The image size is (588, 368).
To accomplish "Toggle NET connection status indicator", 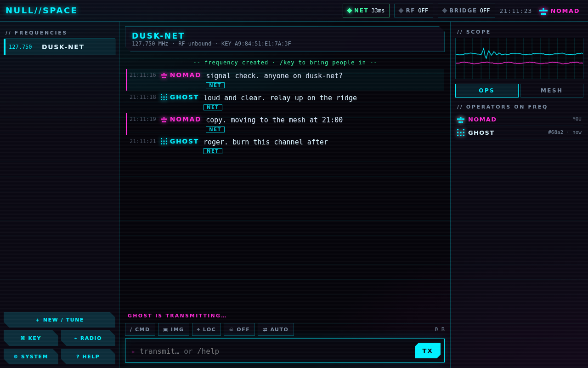I will 366,11.
